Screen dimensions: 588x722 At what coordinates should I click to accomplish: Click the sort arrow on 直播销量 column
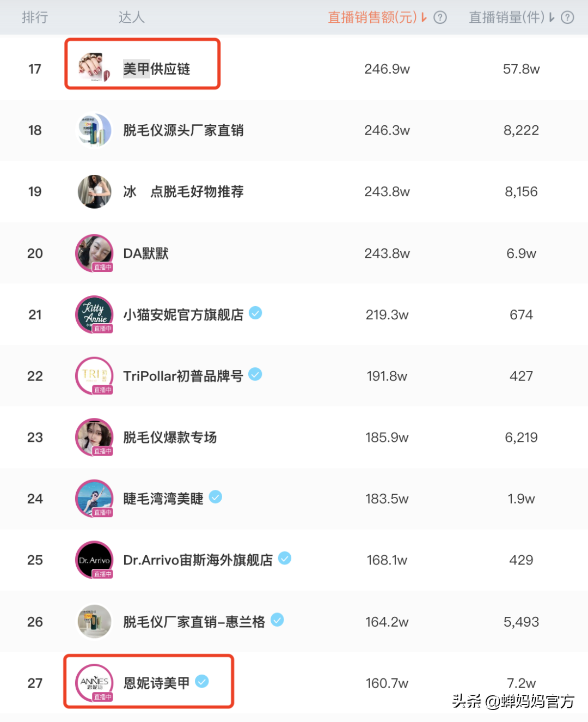click(x=550, y=17)
